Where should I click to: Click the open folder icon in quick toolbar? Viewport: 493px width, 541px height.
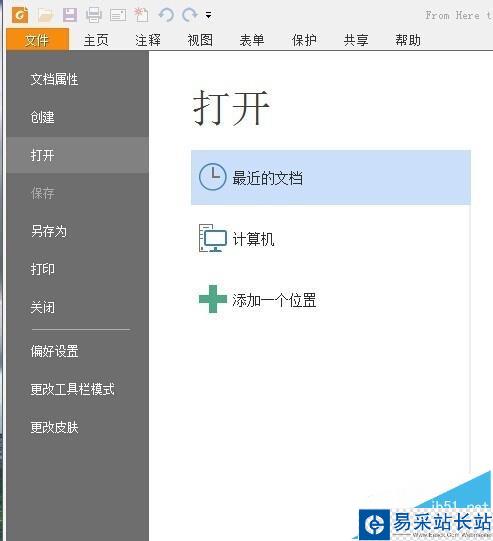pyautogui.click(x=46, y=15)
